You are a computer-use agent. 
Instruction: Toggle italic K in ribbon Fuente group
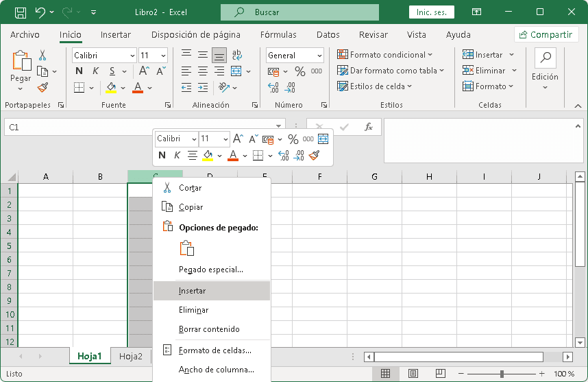tap(96, 71)
